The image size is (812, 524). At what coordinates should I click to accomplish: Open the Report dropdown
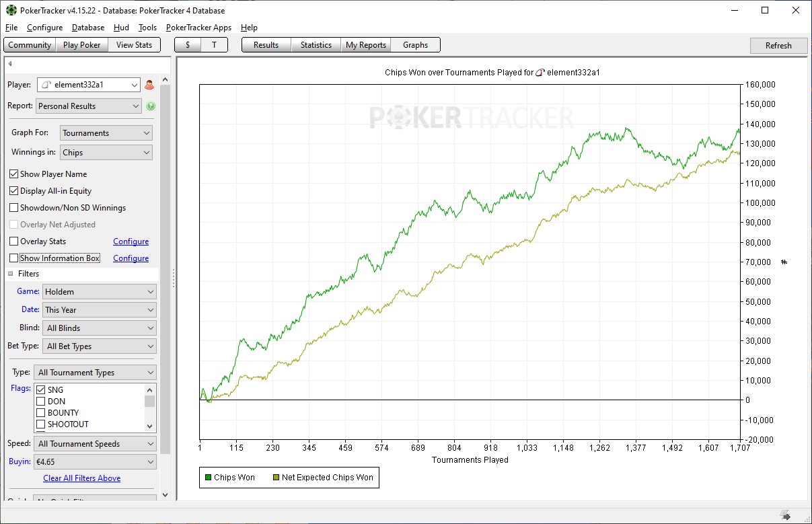point(89,106)
